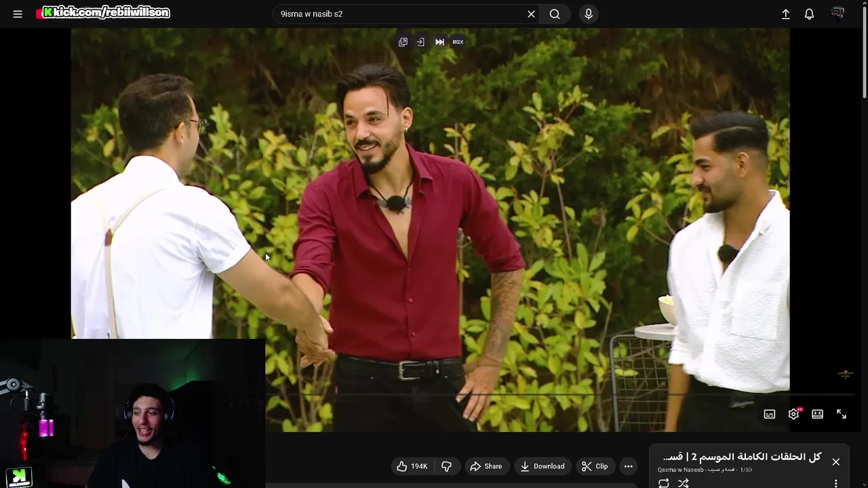
Task: Toggle loop playlist
Action: [x=663, y=483]
